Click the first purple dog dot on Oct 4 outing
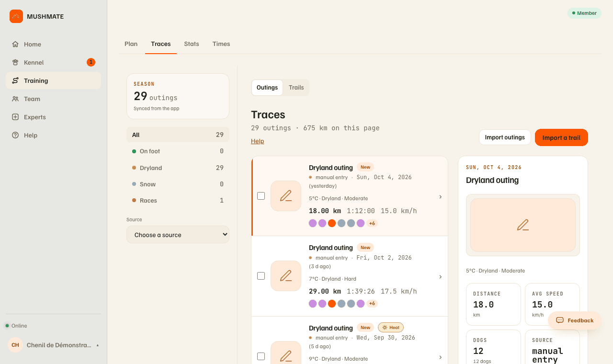This screenshot has height=364, width=613. point(313,223)
